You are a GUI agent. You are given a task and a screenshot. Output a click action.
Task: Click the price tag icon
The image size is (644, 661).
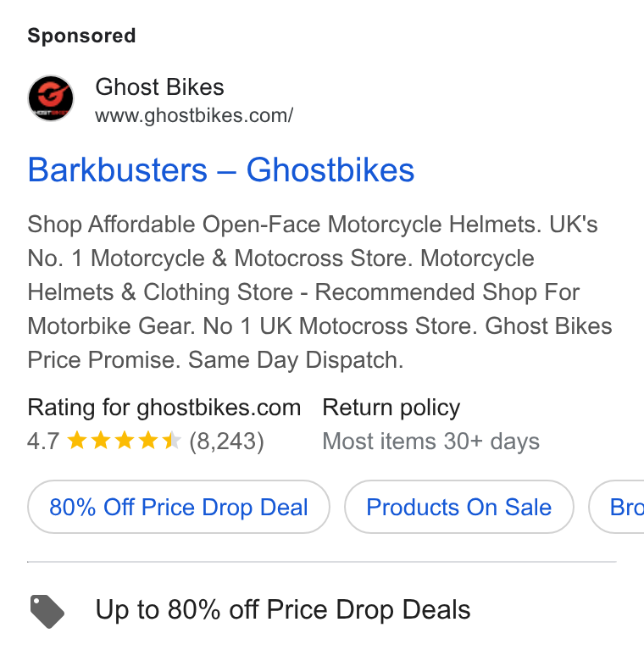tap(47, 611)
